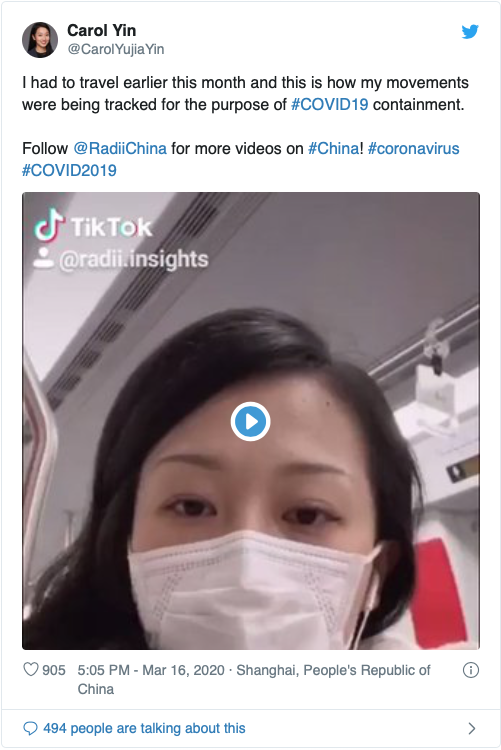Expand conversation with the right chevron arrow

pyautogui.click(x=472, y=728)
